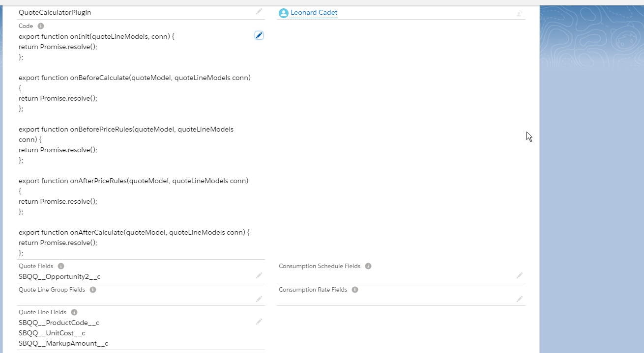The width and height of the screenshot is (644, 353).
Task: Click the blue pencil to edit the plugin Code
Action: (x=259, y=35)
